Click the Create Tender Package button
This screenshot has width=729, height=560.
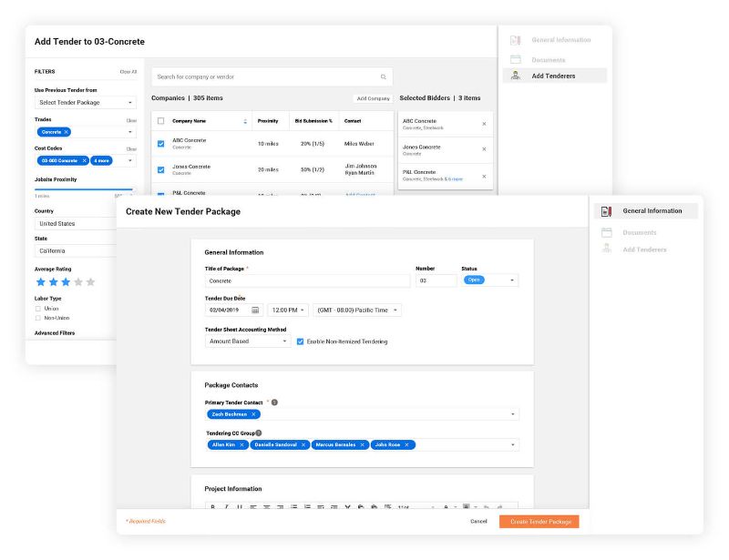tap(539, 521)
